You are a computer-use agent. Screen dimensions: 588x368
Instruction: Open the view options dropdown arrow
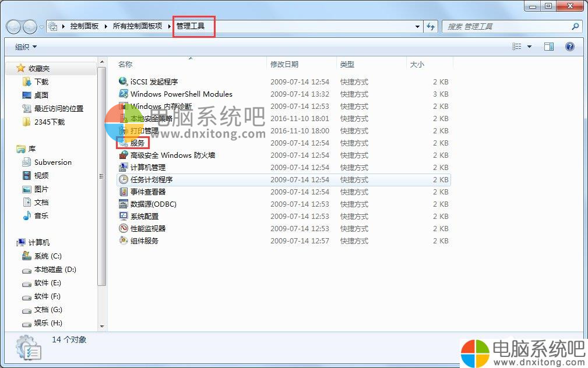(x=530, y=47)
